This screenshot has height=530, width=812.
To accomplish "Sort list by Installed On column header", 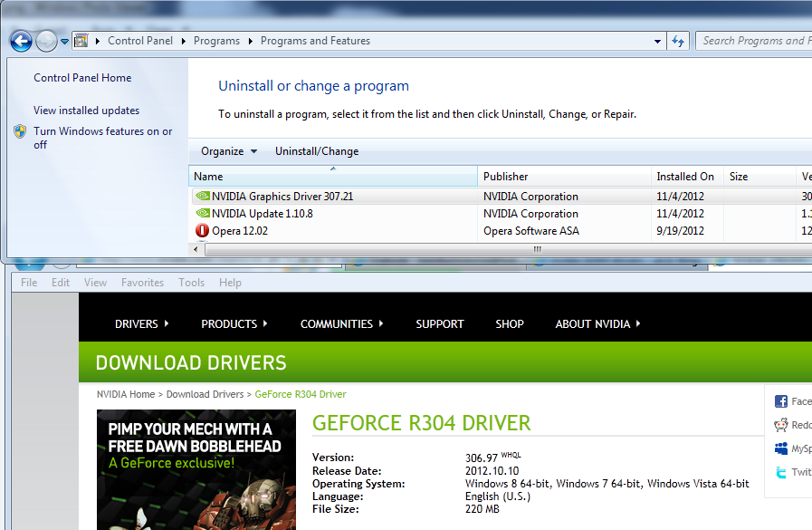I will 687,176.
